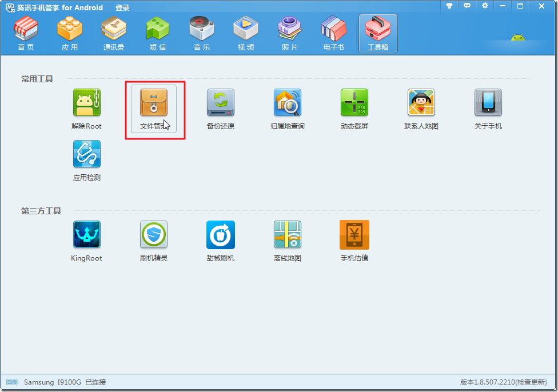The image size is (558, 392).
Task: Click 检查更新 check for updates link
Action: click(531, 382)
